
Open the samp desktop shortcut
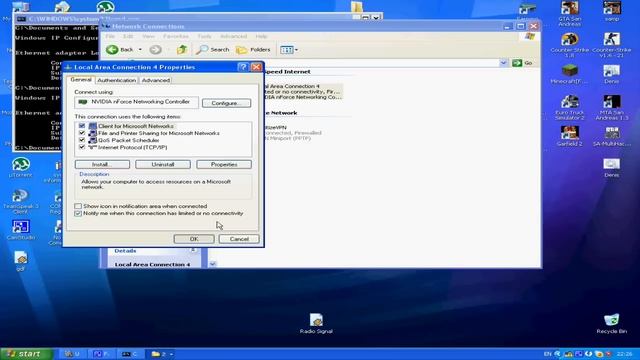tap(611, 11)
